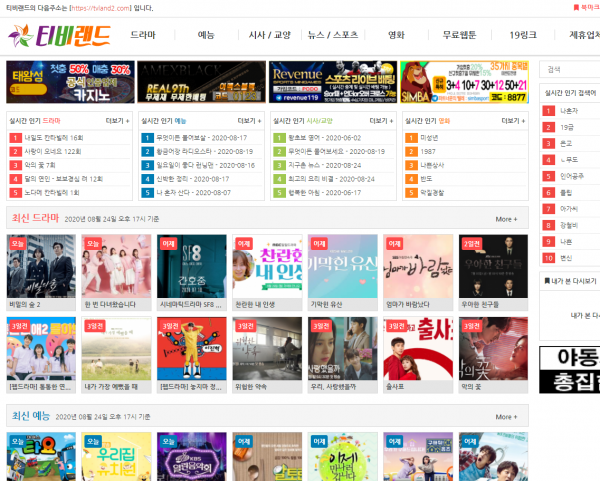Open the 예능 menu

coord(206,35)
